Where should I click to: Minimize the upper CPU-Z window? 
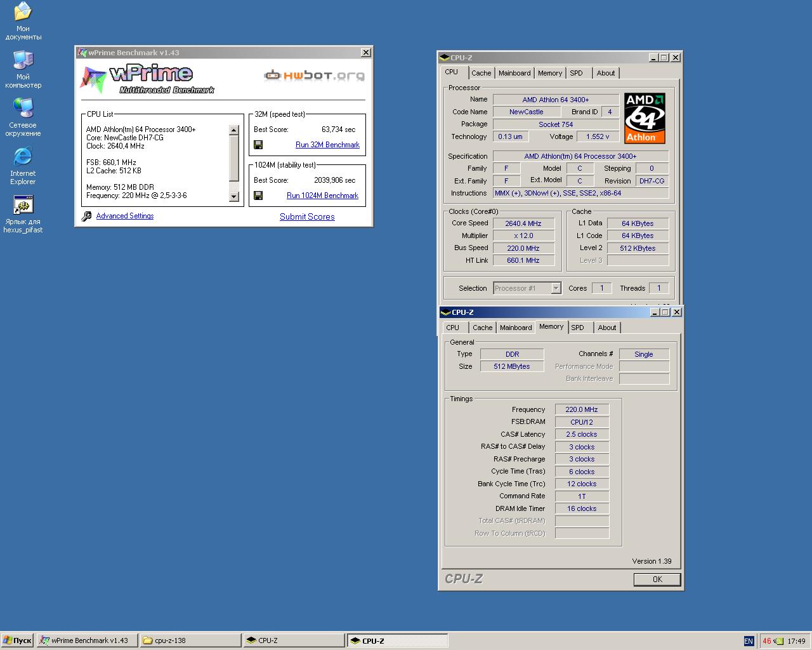pyautogui.click(x=653, y=58)
